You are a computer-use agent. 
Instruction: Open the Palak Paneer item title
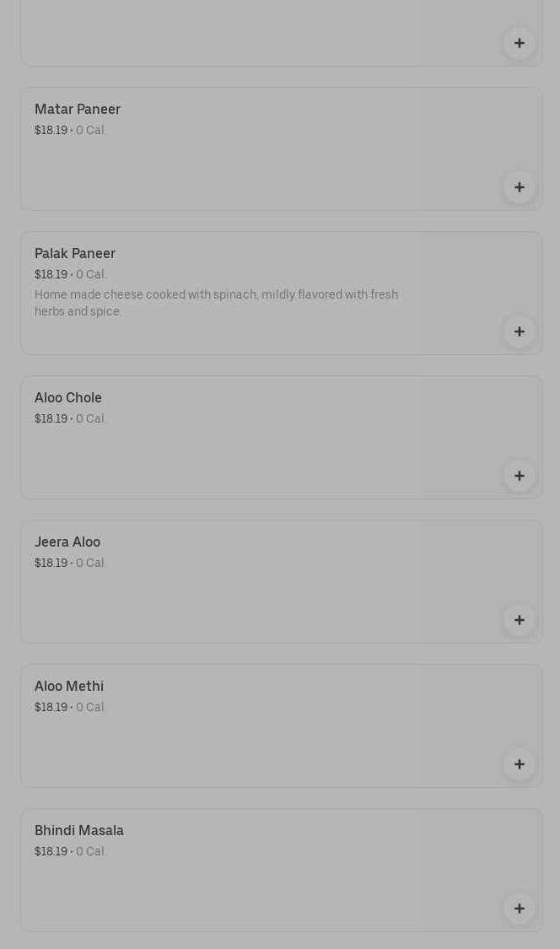(75, 254)
